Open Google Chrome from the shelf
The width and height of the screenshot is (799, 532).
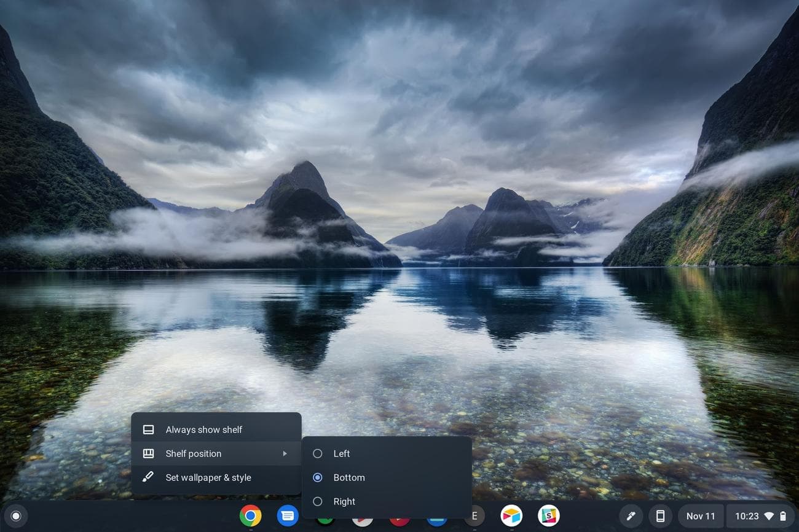click(x=251, y=516)
